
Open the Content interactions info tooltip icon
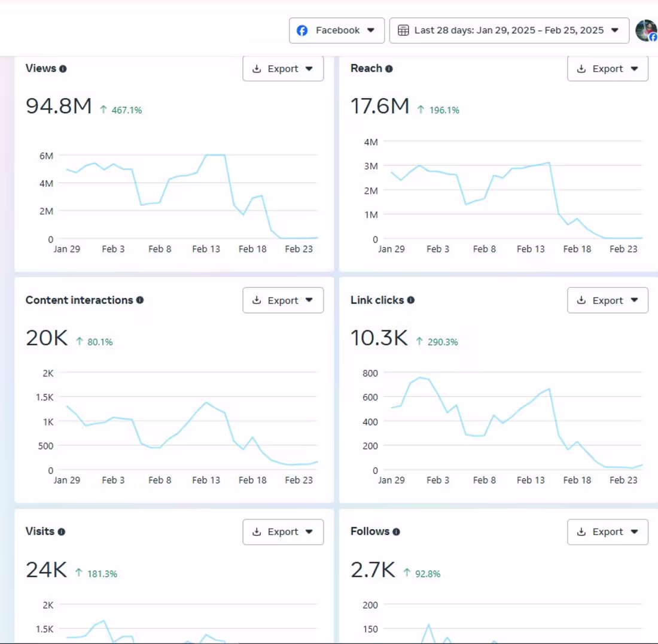pos(140,300)
